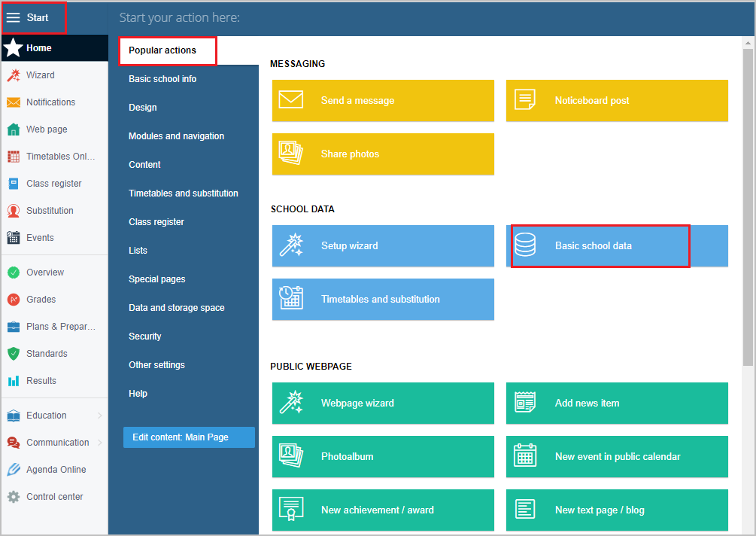Open the hamburger Start menu icon
The width and height of the screenshot is (756, 536).
pyautogui.click(x=13, y=18)
